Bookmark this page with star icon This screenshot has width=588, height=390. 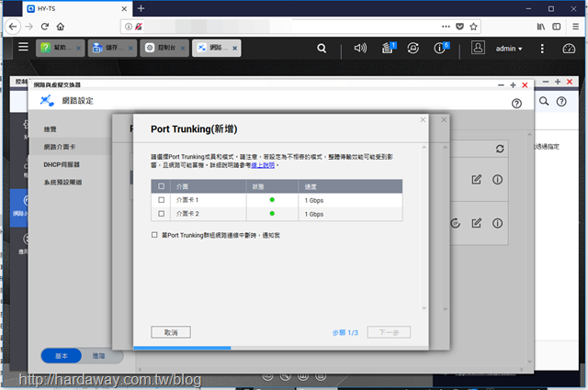[473, 27]
